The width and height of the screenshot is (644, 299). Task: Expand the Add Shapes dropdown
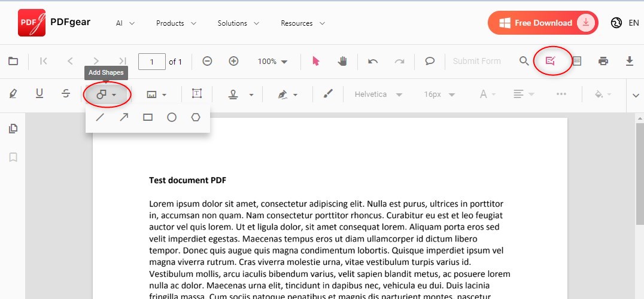pyautogui.click(x=107, y=94)
